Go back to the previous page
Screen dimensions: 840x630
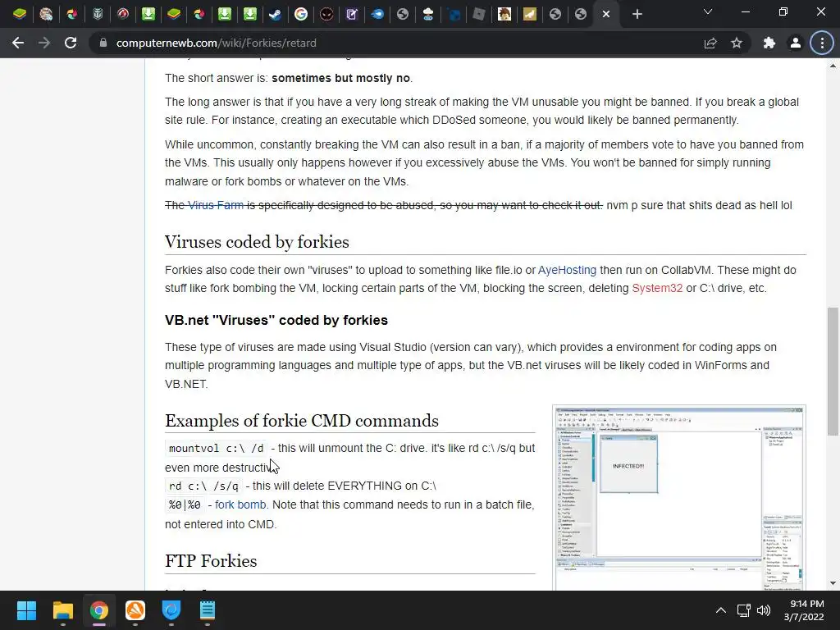pyautogui.click(x=18, y=43)
